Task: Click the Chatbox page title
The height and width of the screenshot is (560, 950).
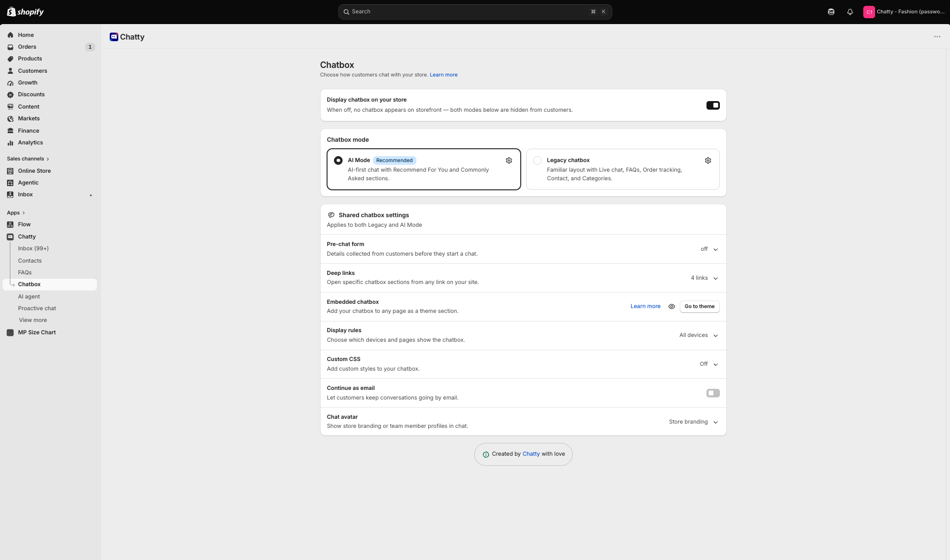Action: click(337, 65)
